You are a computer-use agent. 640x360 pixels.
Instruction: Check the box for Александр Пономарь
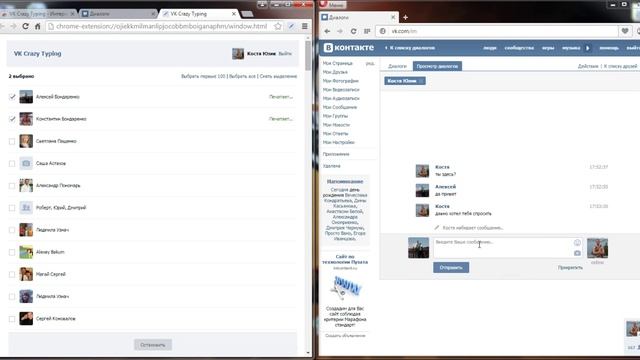coord(12,186)
